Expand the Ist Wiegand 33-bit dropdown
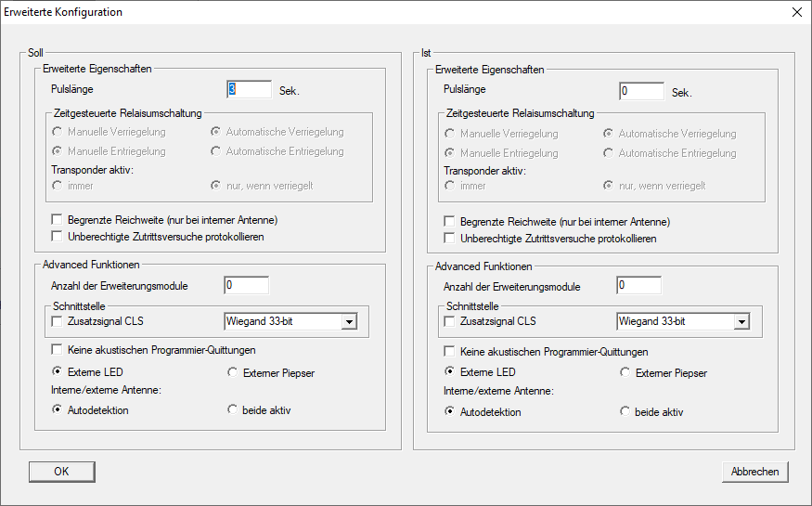Screen dimensions: 812x506 (741, 322)
